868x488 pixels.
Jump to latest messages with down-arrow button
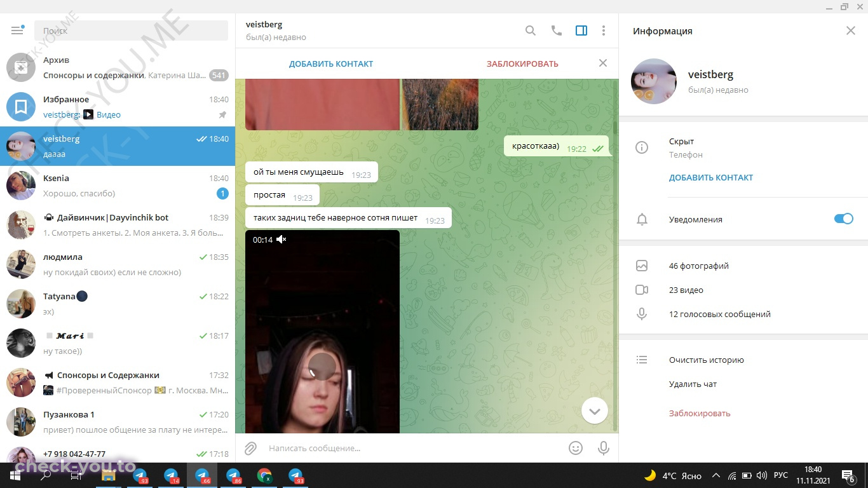595,412
